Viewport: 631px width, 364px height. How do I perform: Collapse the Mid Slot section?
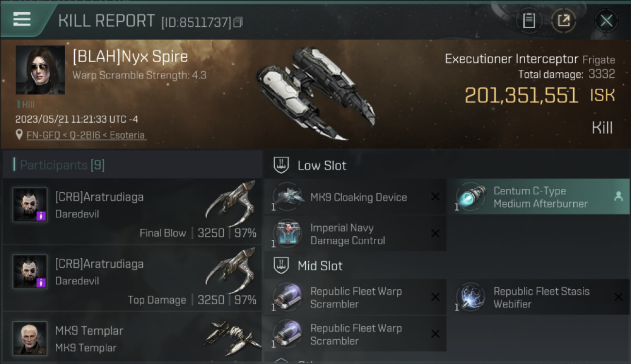pyautogui.click(x=320, y=266)
